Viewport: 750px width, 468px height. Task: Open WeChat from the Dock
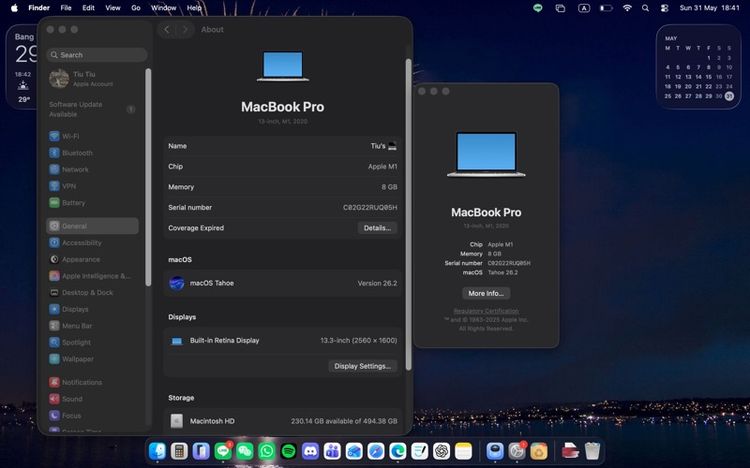pyautogui.click(x=245, y=451)
